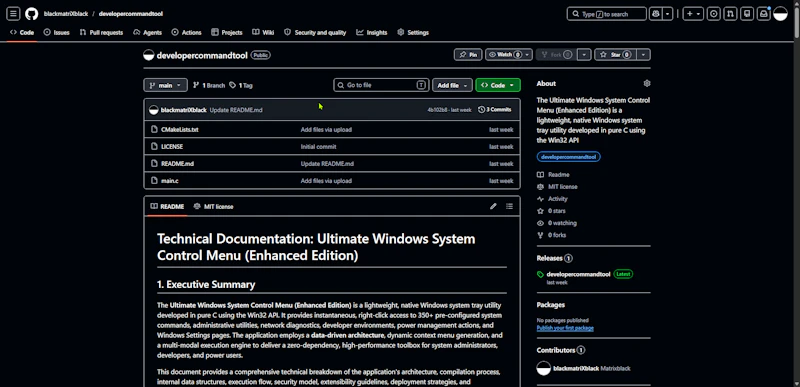Focus the Go to file field
The height and width of the screenshot is (387, 800).
381,85
